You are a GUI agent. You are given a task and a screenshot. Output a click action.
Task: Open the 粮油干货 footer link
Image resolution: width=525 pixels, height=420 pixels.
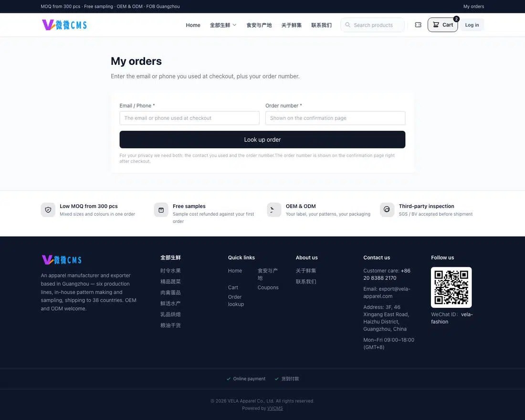click(170, 325)
